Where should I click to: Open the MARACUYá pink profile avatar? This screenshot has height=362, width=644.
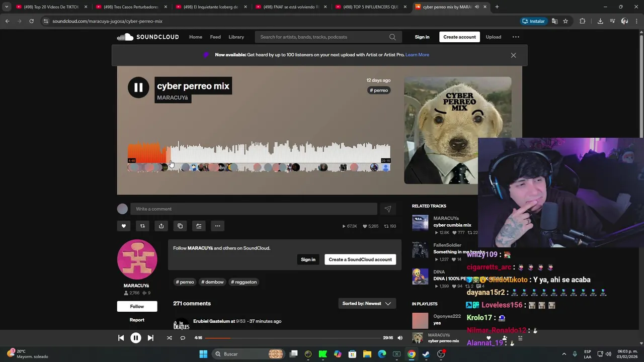137,259
